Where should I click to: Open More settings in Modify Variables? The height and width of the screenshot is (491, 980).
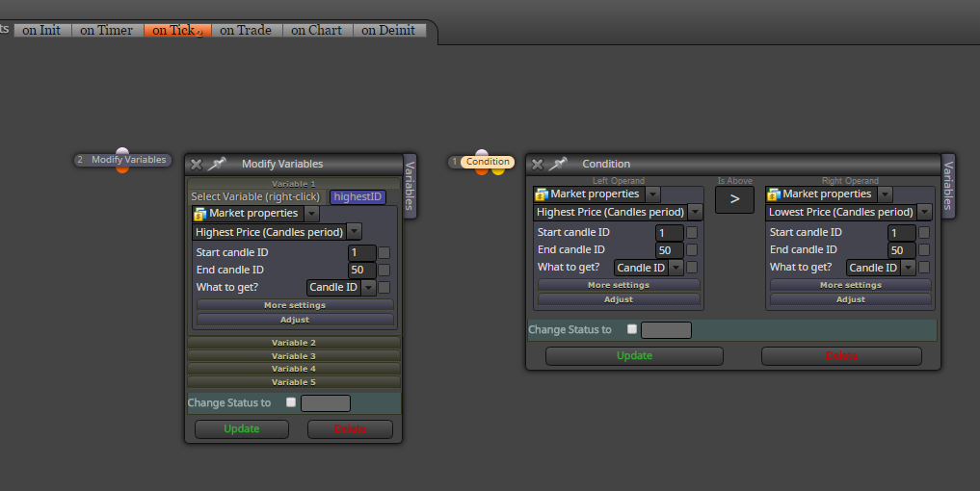pyautogui.click(x=295, y=305)
